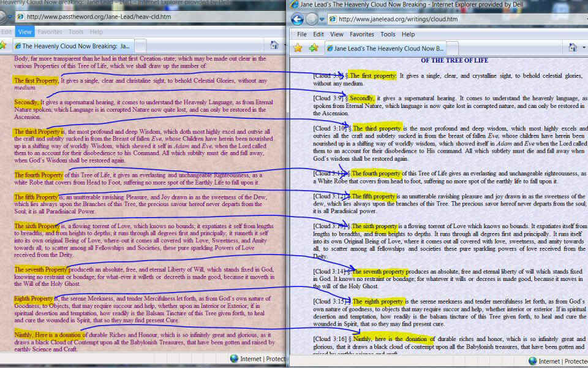Click page icon in janelead.org address bar

pyautogui.click(x=333, y=19)
